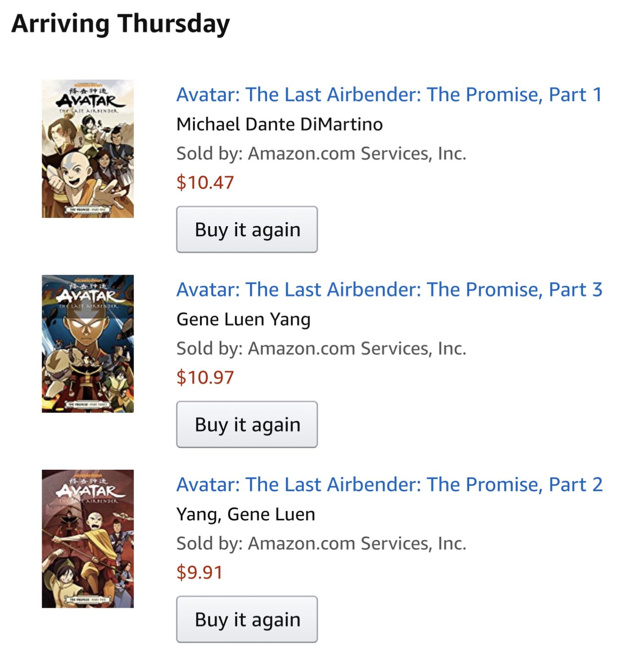Select author Gene Luen Yang text
Image resolution: width=644 pixels, height=656 pixels.
click(244, 319)
